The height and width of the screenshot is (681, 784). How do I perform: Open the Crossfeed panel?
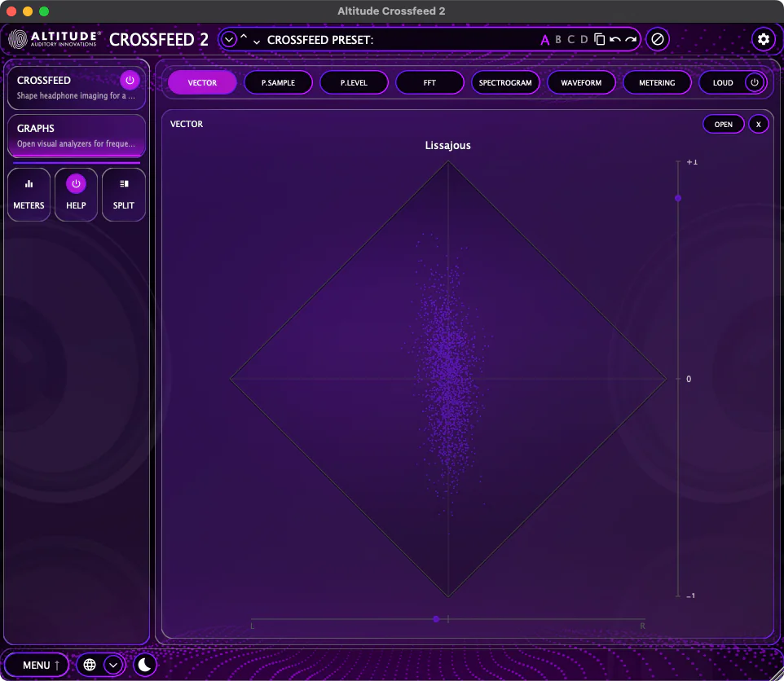coord(76,87)
